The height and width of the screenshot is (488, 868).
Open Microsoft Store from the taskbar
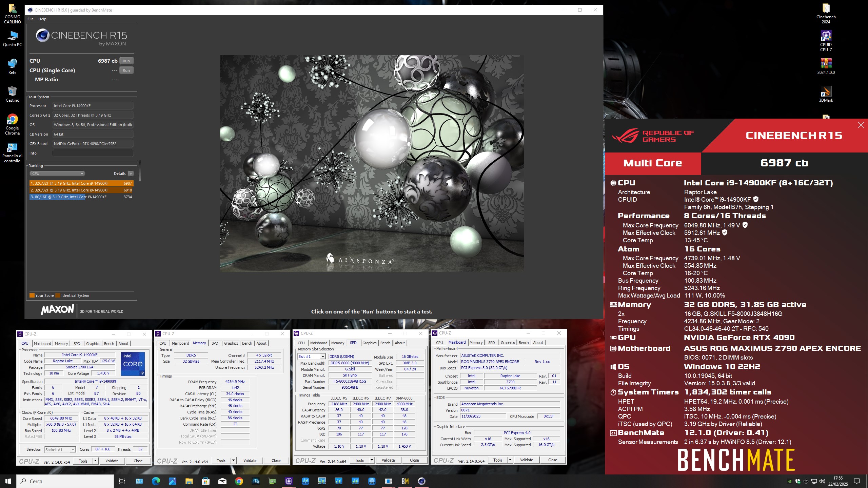point(205,481)
